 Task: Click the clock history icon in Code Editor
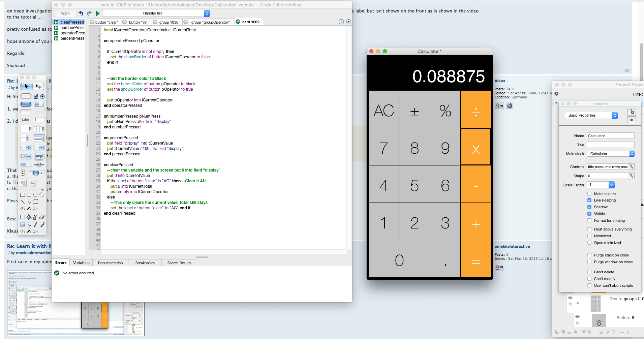[341, 22]
